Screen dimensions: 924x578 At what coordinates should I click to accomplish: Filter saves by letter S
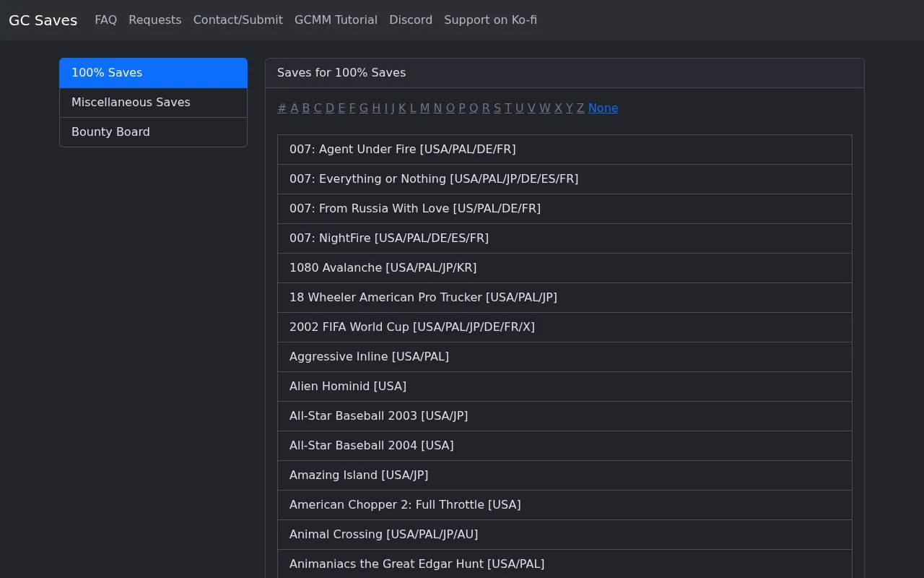click(497, 108)
